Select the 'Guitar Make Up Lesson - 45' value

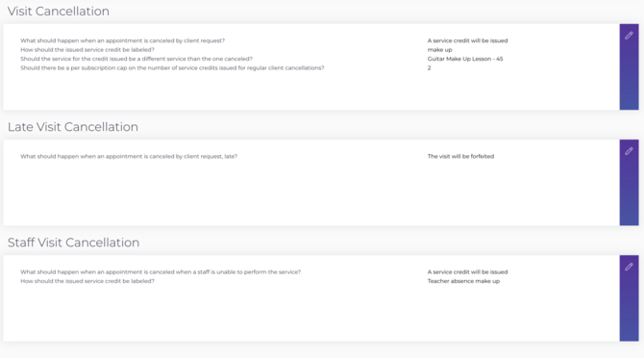point(465,59)
